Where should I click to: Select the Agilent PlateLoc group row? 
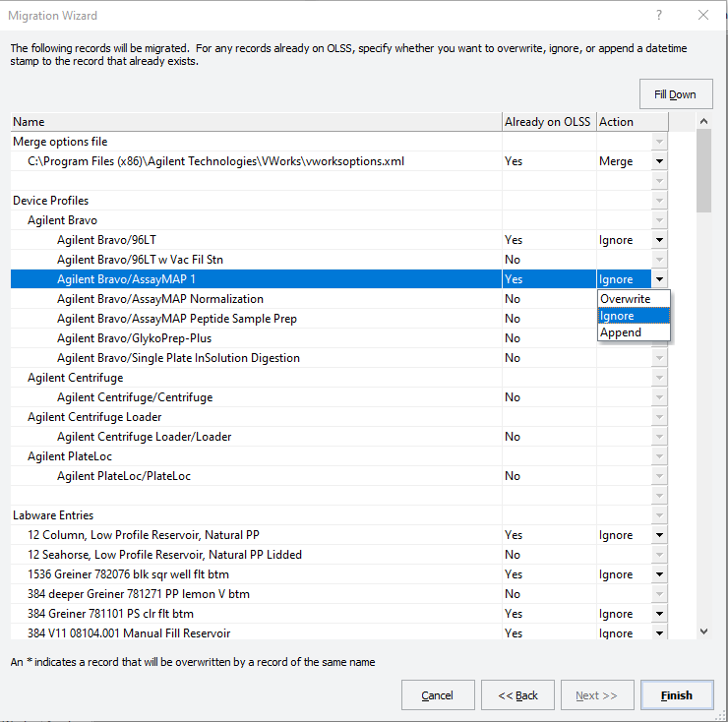click(x=339, y=456)
